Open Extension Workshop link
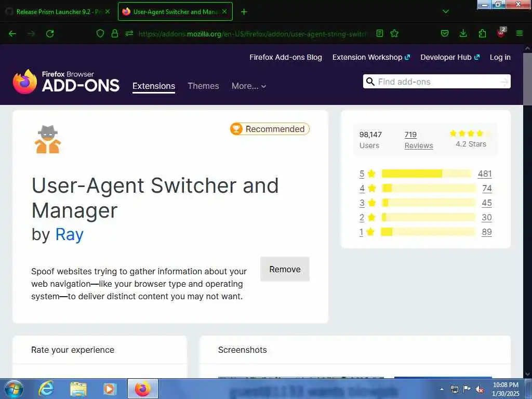Viewport: 532px width, 399px height. 371,57
